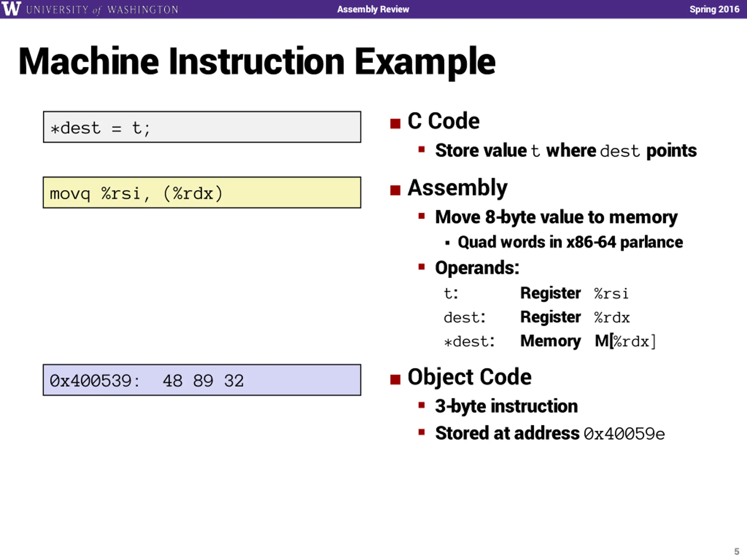Screen dimensions: 747x560
Task: Click the red bullet beside 'Object Code'
Action: point(395,380)
